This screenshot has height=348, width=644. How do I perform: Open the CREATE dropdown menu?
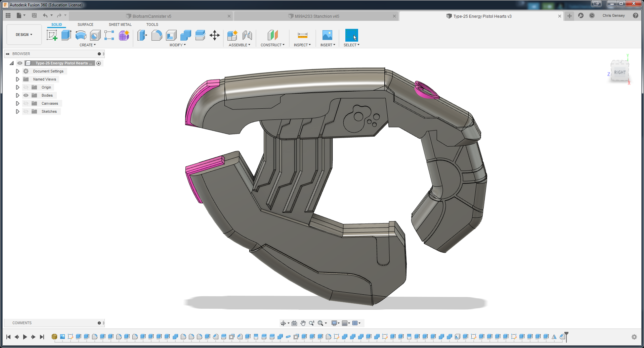click(87, 45)
